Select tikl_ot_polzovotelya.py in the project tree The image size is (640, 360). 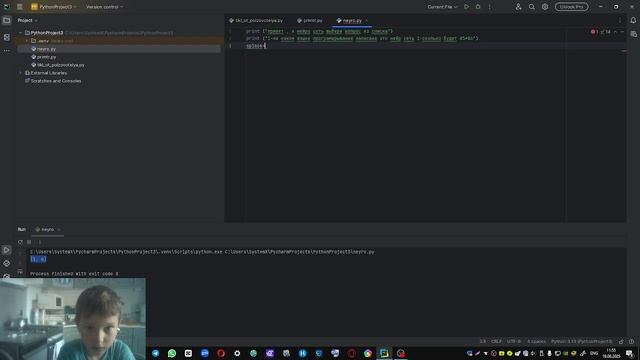(60, 65)
